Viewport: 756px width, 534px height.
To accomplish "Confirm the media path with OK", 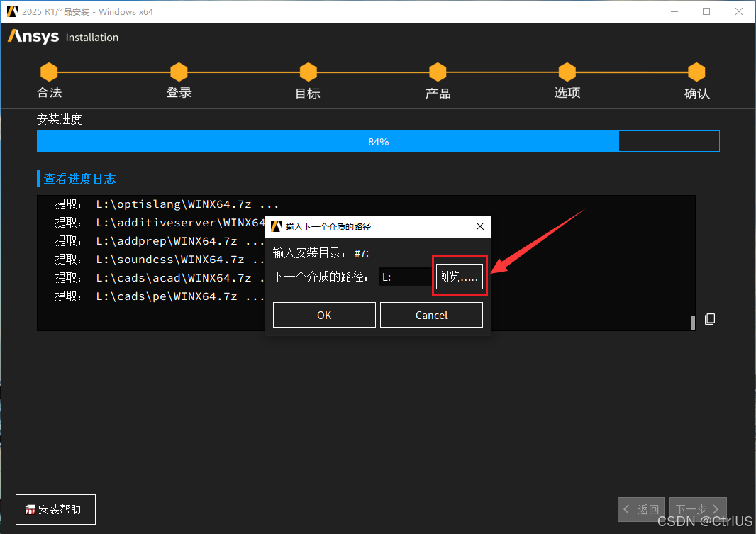I will pyautogui.click(x=324, y=315).
